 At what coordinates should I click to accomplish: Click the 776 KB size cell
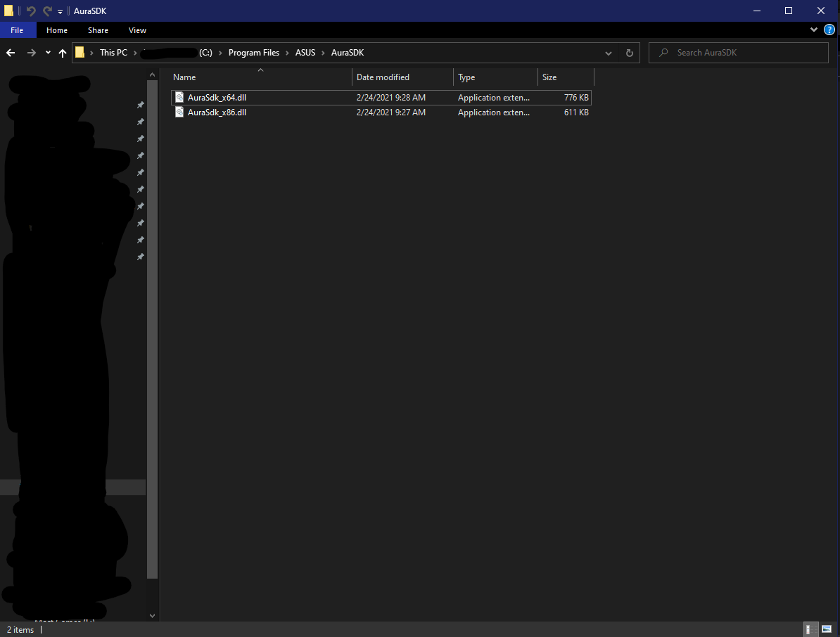click(576, 98)
